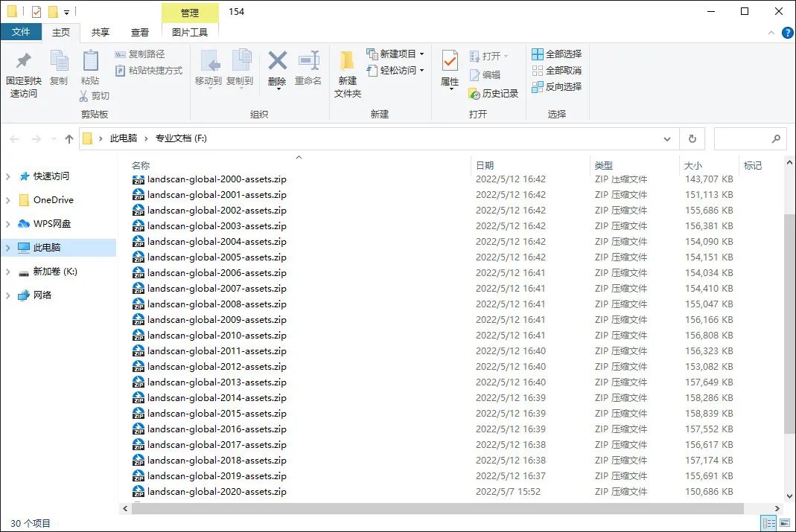Click 专业文档 (F:) in address bar
Viewport: 796px width, 532px height.
[181, 138]
